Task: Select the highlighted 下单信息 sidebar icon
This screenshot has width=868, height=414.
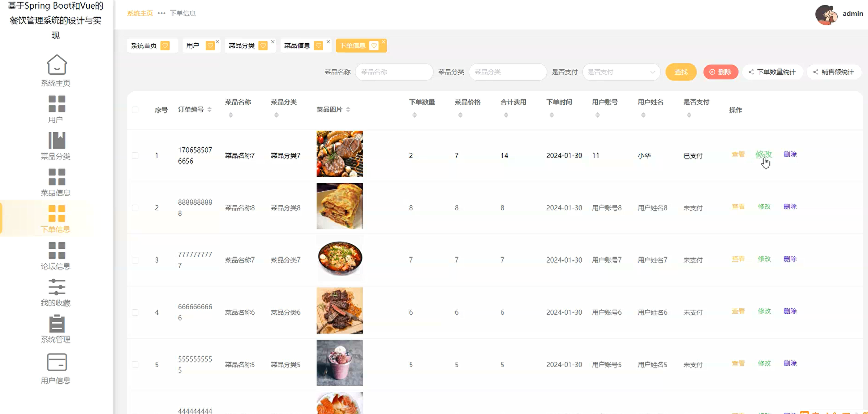Action: tap(57, 213)
